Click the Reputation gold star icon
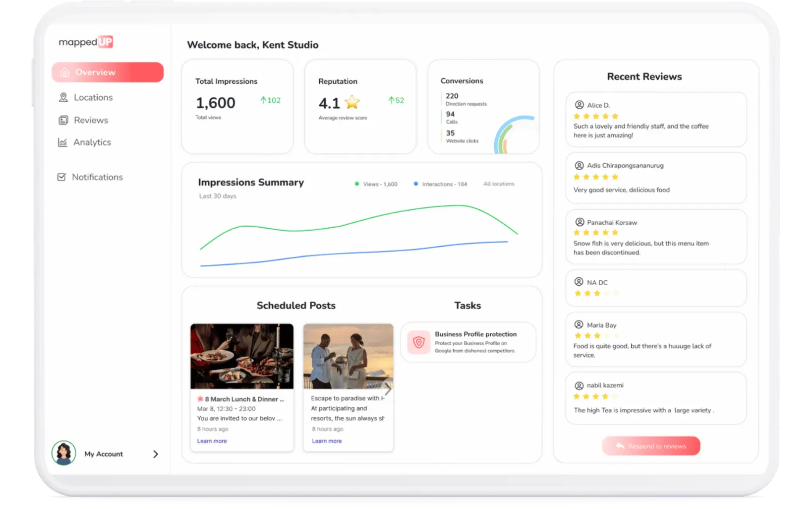 click(x=352, y=102)
